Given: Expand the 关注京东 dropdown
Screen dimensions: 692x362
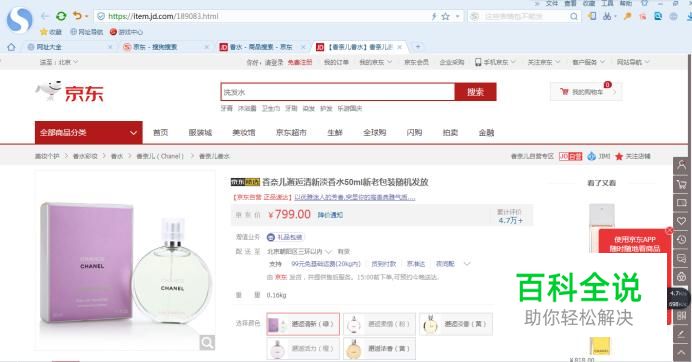Looking at the screenshot, I should (544, 62).
